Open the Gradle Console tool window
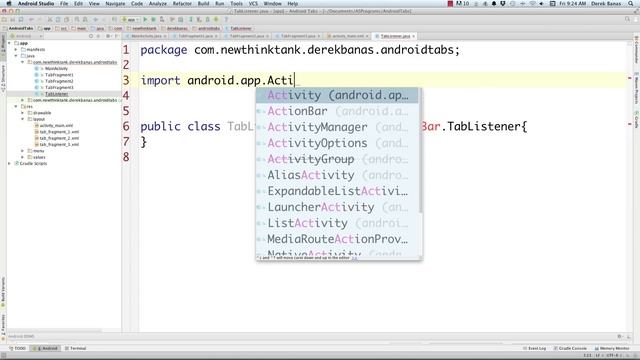The height and width of the screenshot is (360, 640). coord(570,348)
